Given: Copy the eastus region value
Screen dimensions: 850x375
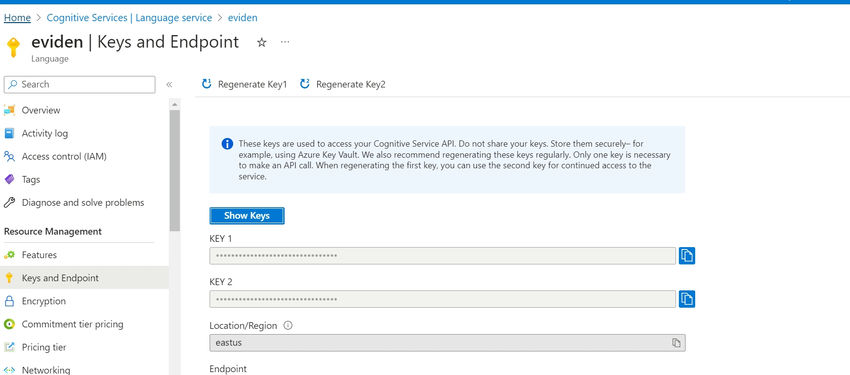Looking at the screenshot, I should 676,343.
